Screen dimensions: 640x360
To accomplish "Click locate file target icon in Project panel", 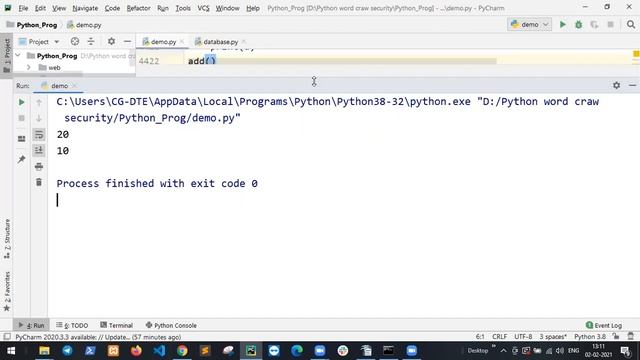I will [x=75, y=41].
